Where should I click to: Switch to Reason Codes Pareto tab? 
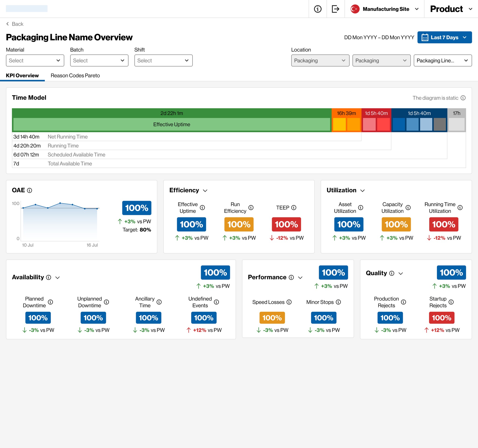tap(75, 75)
